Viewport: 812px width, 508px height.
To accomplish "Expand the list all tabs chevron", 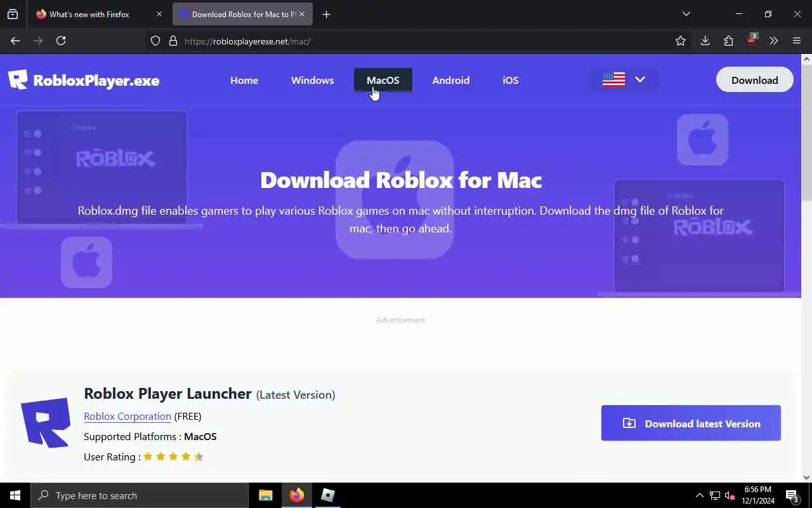I will [x=686, y=14].
